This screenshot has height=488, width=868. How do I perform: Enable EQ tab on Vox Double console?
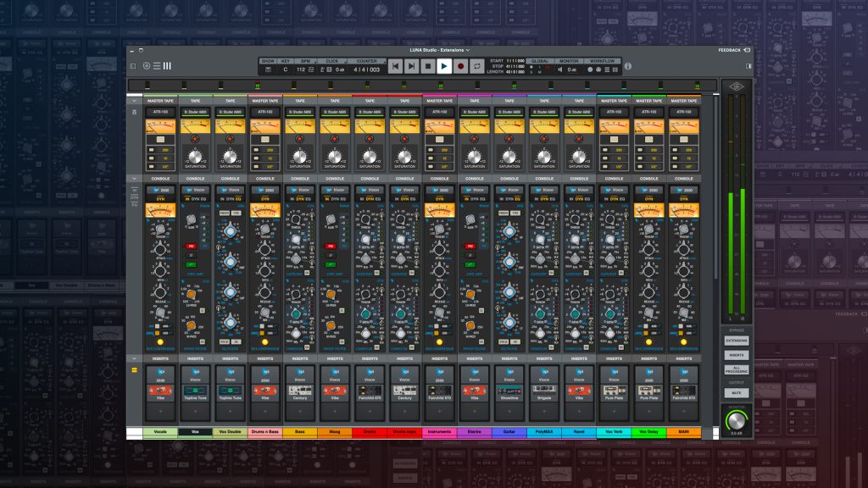pos(237,198)
